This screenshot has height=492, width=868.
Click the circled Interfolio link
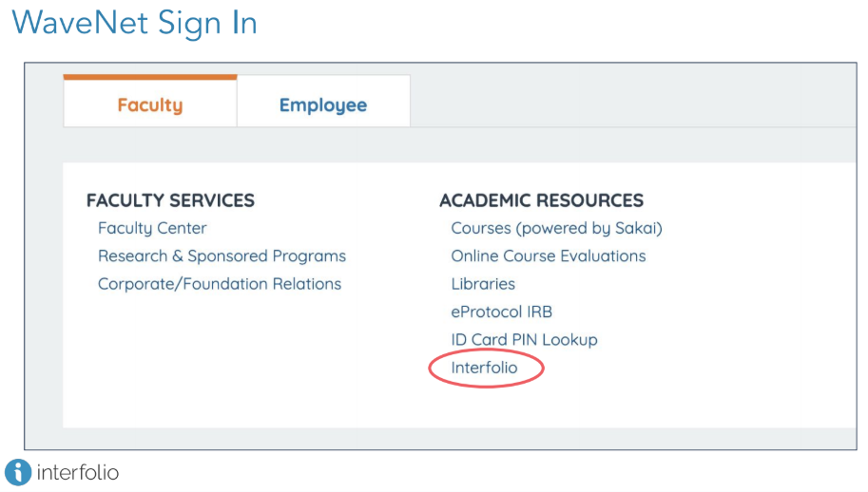tap(485, 368)
